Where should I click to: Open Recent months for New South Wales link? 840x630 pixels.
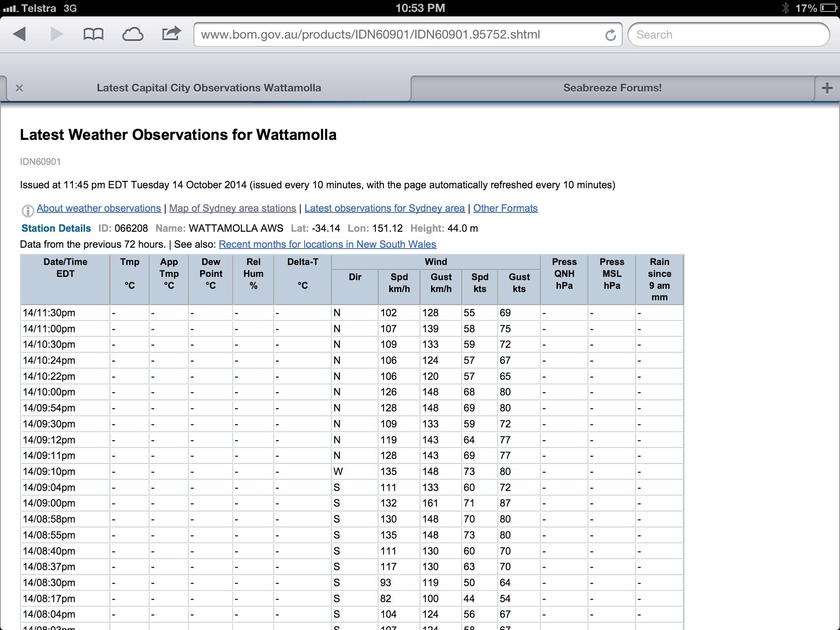click(x=327, y=244)
